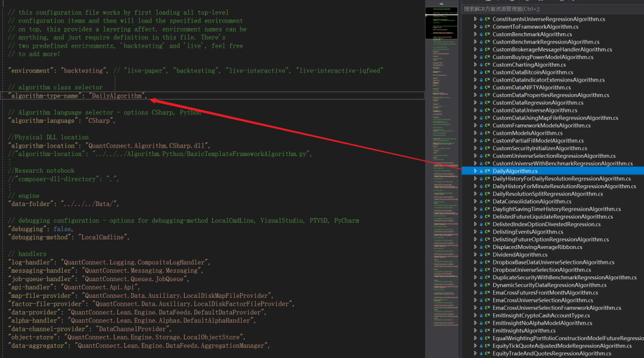Click the "QuantConnect.Algorithm.CSharp.dll" location string
This screenshot has height=358, width=644.
(147, 145)
